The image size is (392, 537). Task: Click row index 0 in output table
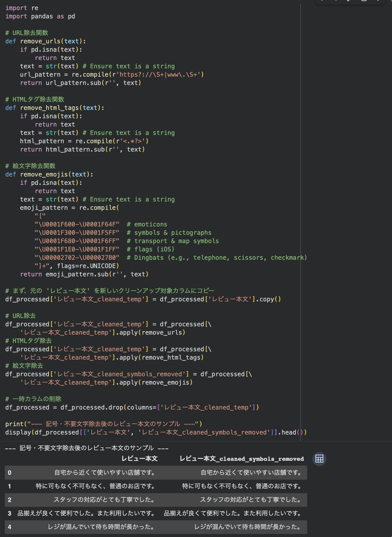9,472
